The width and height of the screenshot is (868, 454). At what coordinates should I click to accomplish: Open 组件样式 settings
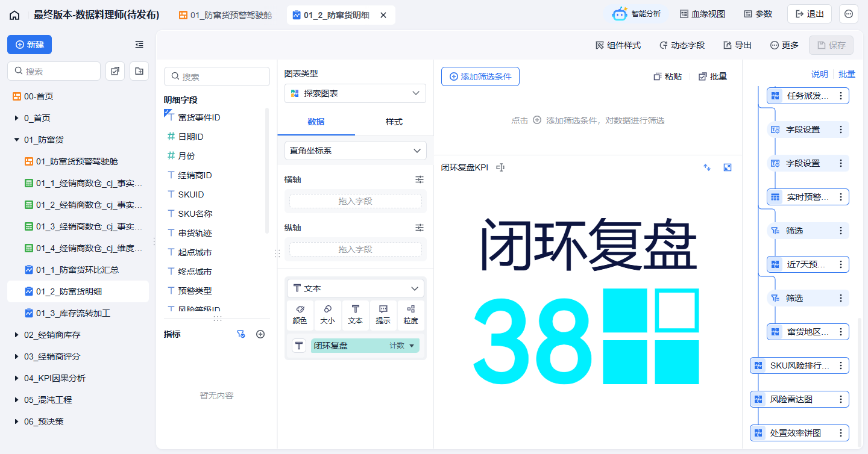[x=618, y=45]
